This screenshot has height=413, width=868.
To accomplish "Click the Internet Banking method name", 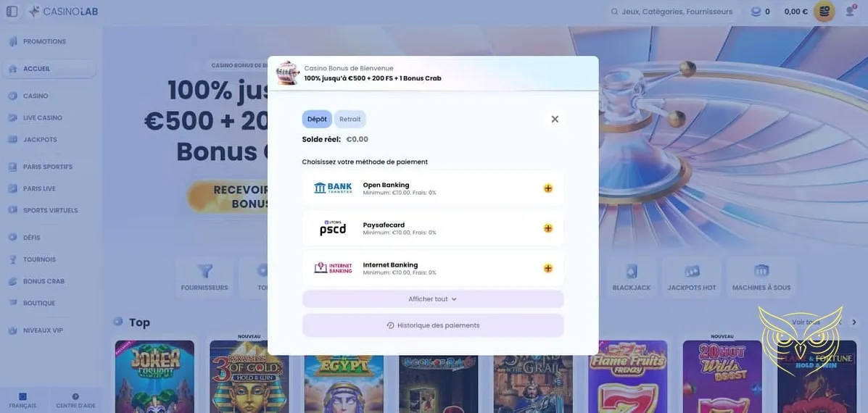I will coord(390,265).
